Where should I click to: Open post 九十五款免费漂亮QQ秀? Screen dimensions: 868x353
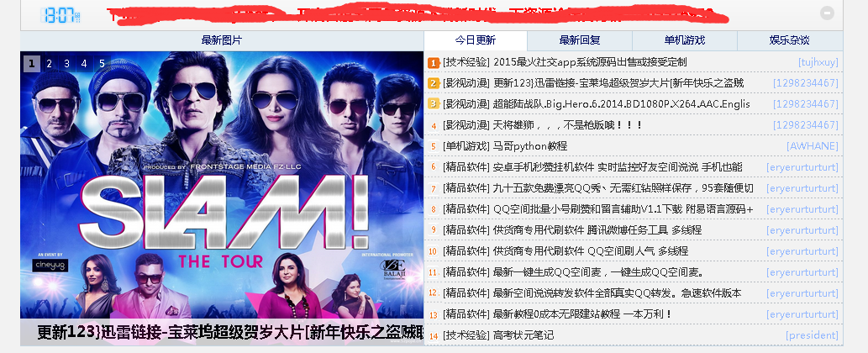623,188
